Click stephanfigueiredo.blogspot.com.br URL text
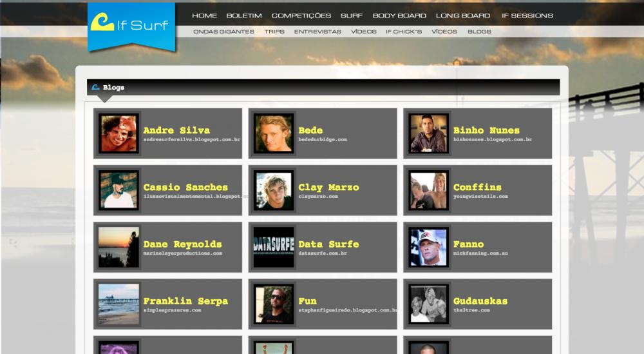This screenshot has width=644, height=354. (348, 310)
